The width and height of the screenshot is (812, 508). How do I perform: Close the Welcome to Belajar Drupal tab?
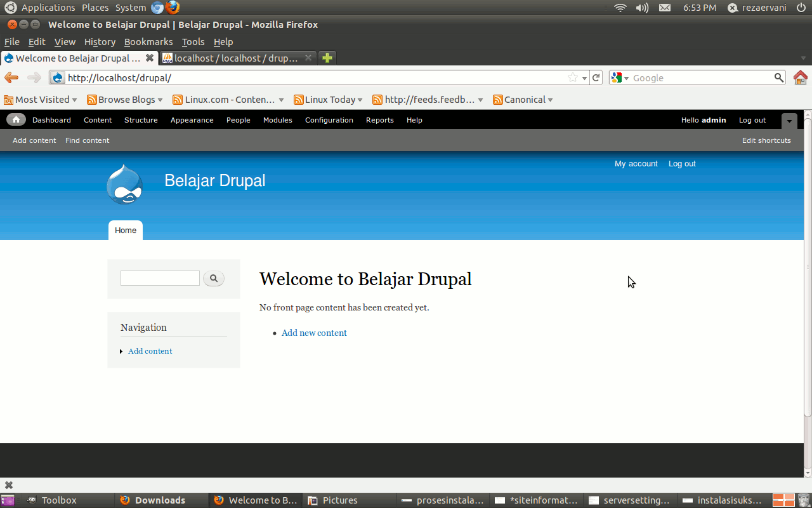point(150,58)
